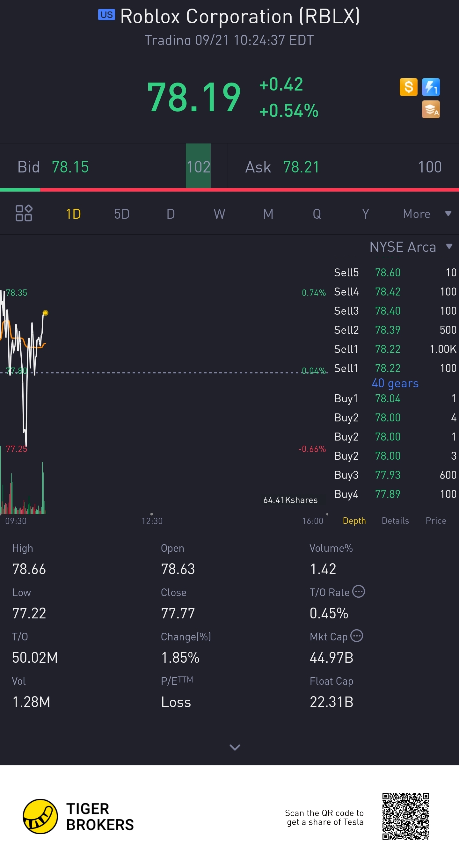Tap the Sell3 78.40 order row
The width and height of the screenshot is (459, 868).
click(395, 311)
